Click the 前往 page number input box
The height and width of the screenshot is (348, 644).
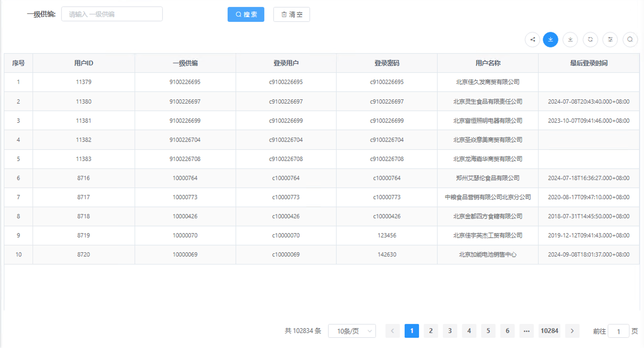(618, 331)
